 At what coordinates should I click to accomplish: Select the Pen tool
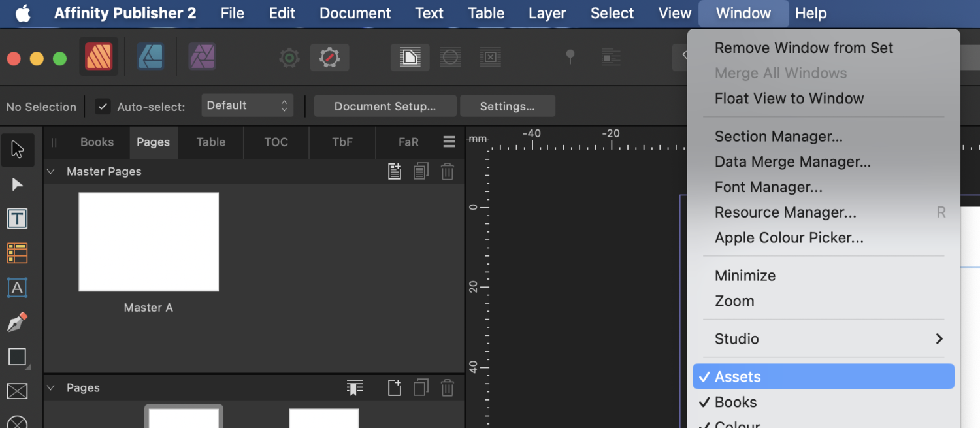coord(18,321)
